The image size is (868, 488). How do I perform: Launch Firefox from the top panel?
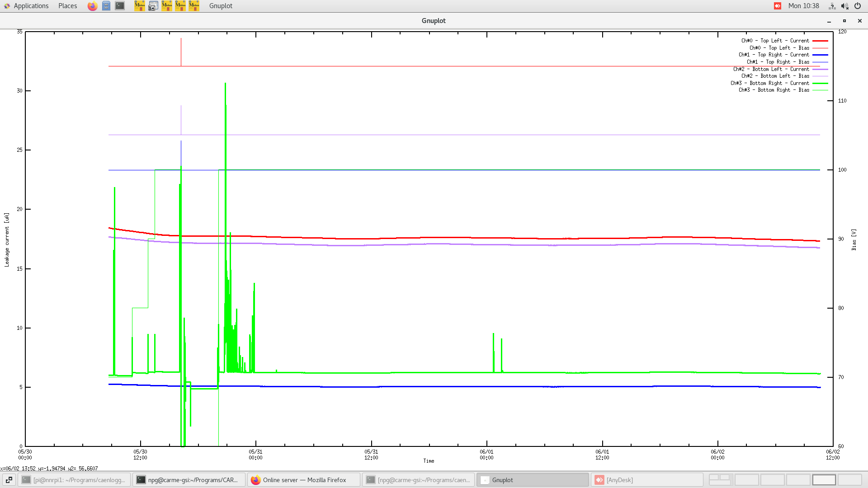pos(92,6)
